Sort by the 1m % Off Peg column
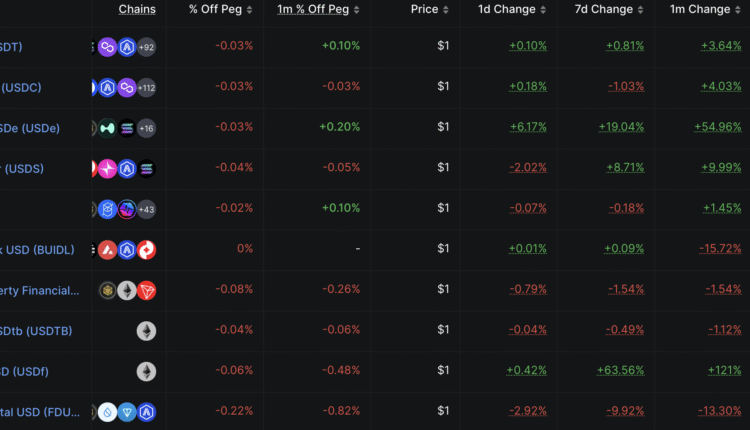 point(313,9)
